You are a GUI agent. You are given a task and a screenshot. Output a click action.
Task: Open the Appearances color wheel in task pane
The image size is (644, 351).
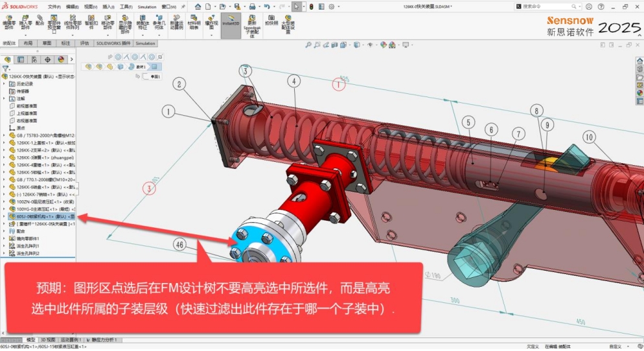click(x=639, y=93)
